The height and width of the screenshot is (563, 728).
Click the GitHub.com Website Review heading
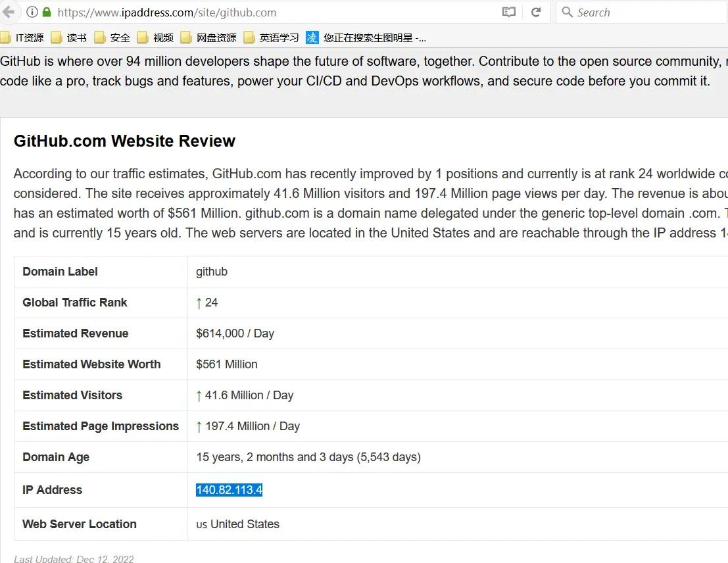pos(124,141)
